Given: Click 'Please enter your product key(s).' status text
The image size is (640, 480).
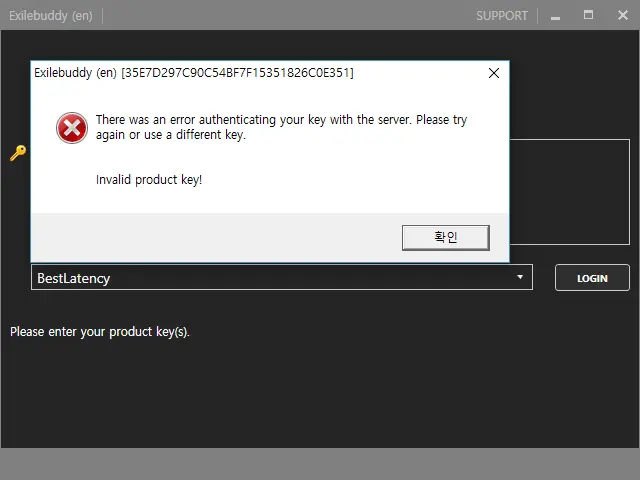Looking at the screenshot, I should tap(100, 332).
